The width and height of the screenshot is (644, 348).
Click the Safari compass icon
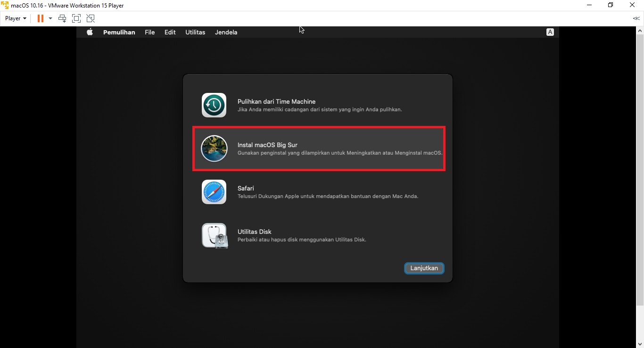[x=214, y=192]
